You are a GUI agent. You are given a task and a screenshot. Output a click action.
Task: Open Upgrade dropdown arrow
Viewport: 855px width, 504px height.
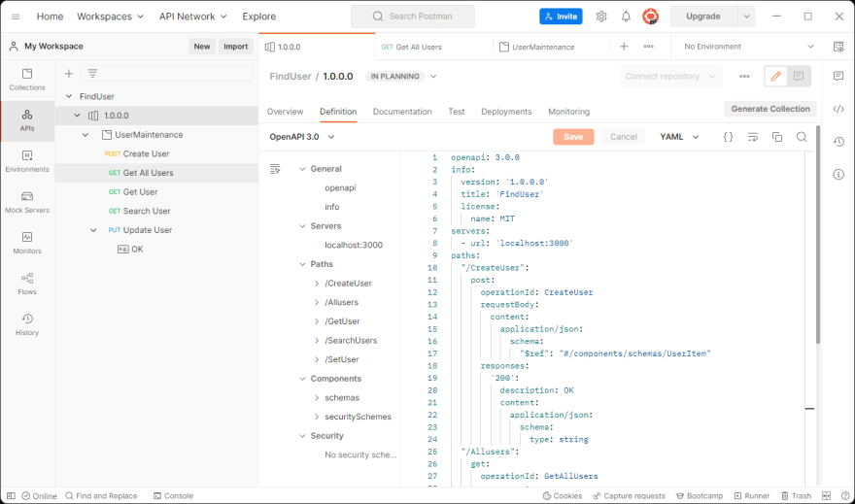point(746,17)
